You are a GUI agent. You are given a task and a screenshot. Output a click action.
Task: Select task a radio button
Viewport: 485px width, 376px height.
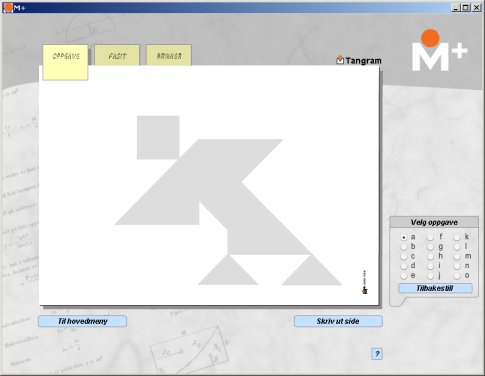[x=404, y=237]
